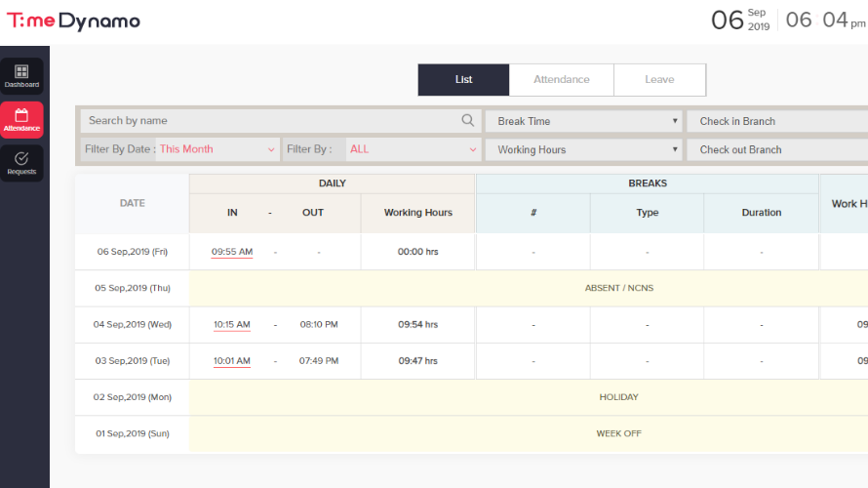
Task: Click the 10:01 AM check-in time
Action: [x=232, y=361]
